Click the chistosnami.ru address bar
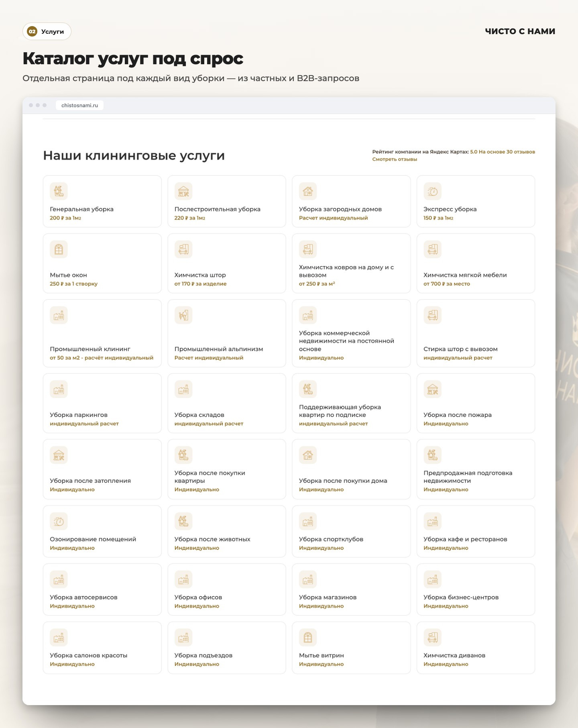 [x=79, y=105]
